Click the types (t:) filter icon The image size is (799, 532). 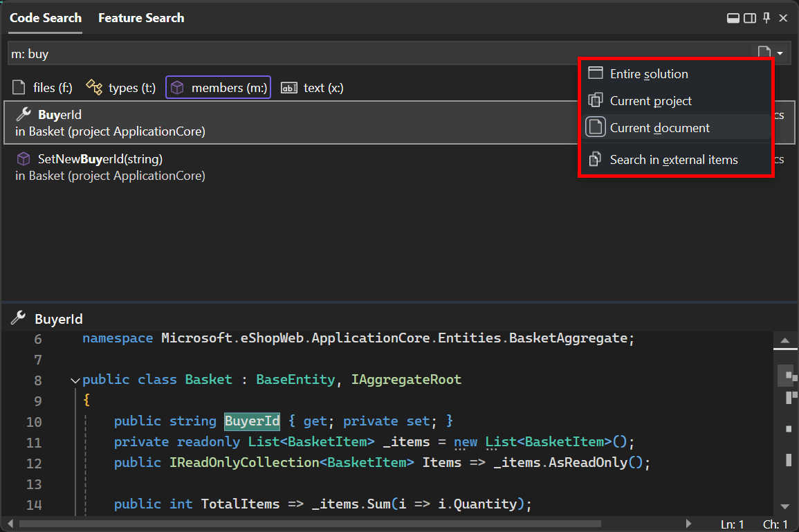click(93, 87)
